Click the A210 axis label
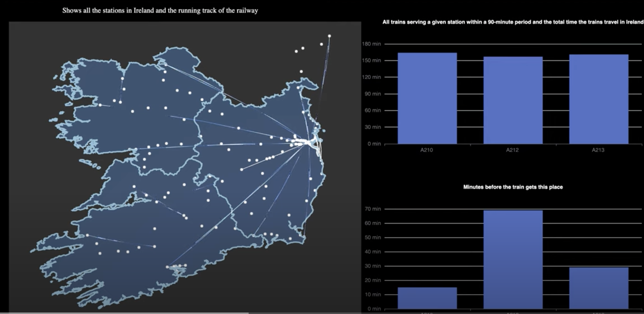Viewport: 644px width, 314px height. pyautogui.click(x=427, y=150)
